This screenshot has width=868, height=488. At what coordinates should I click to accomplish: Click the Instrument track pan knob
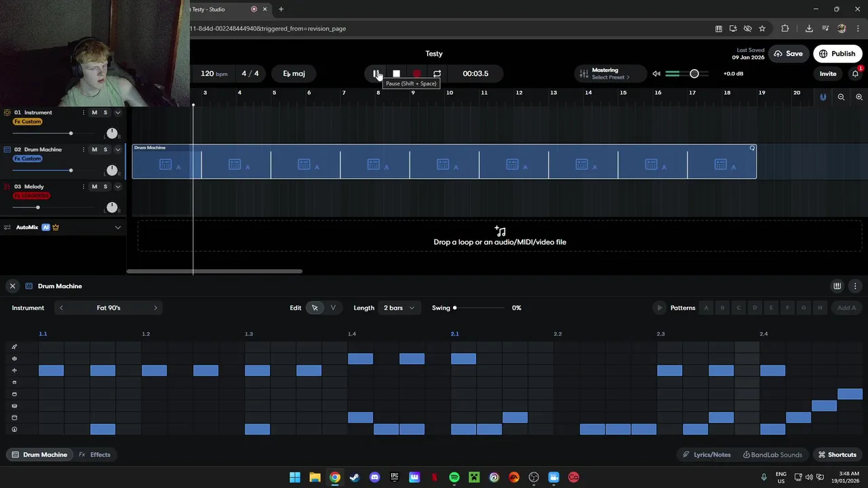[x=112, y=134]
